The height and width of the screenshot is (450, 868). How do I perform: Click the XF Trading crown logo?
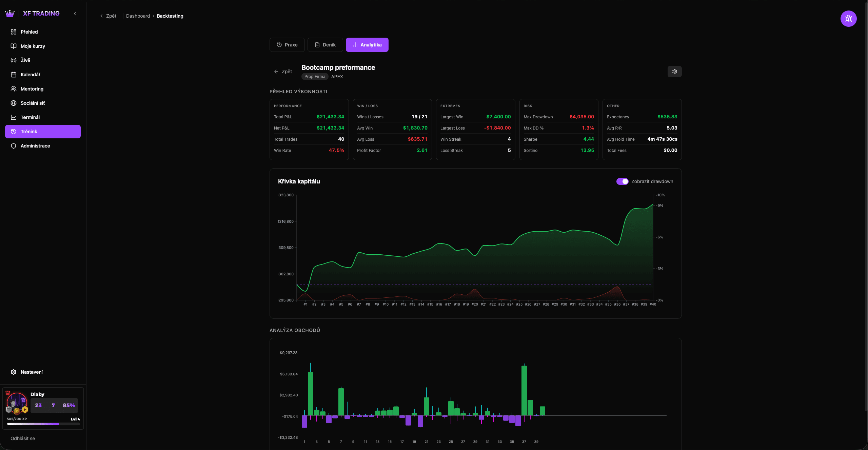10,14
